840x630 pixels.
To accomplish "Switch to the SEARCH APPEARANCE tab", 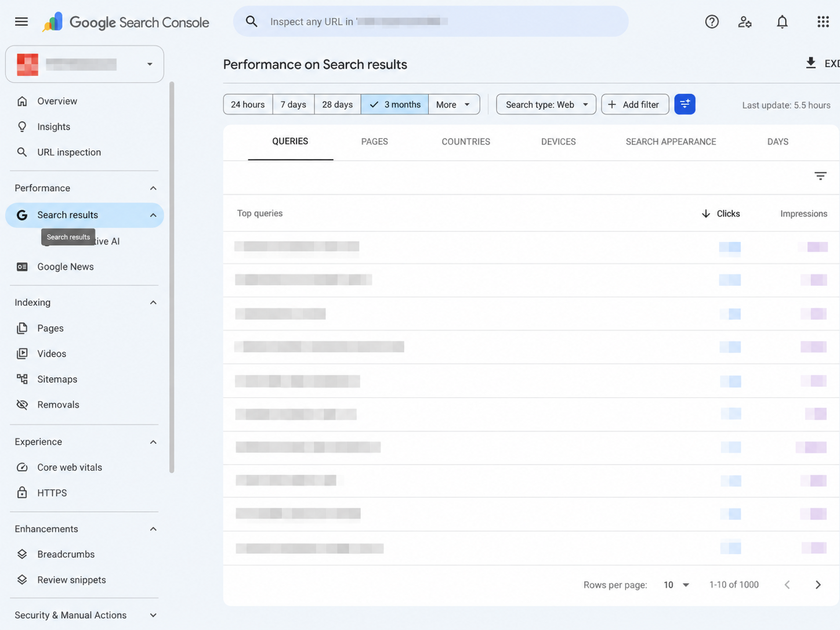I will click(671, 142).
